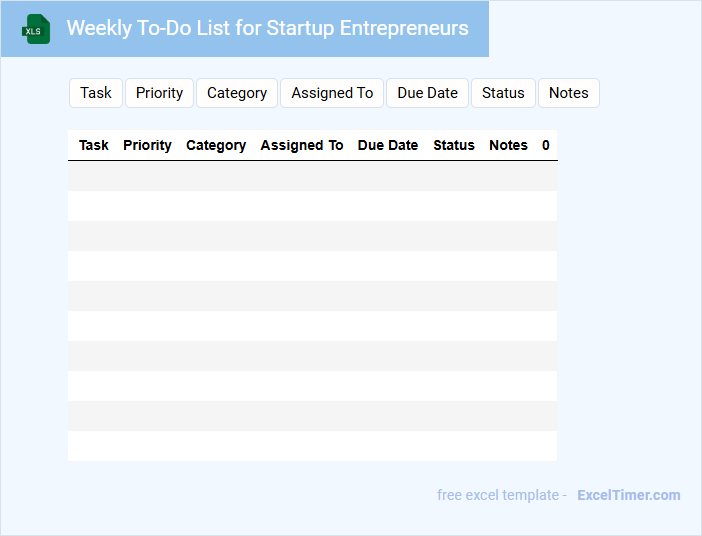Select the Notes column header
This screenshot has width=702, height=536.
(x=508, y=145)
